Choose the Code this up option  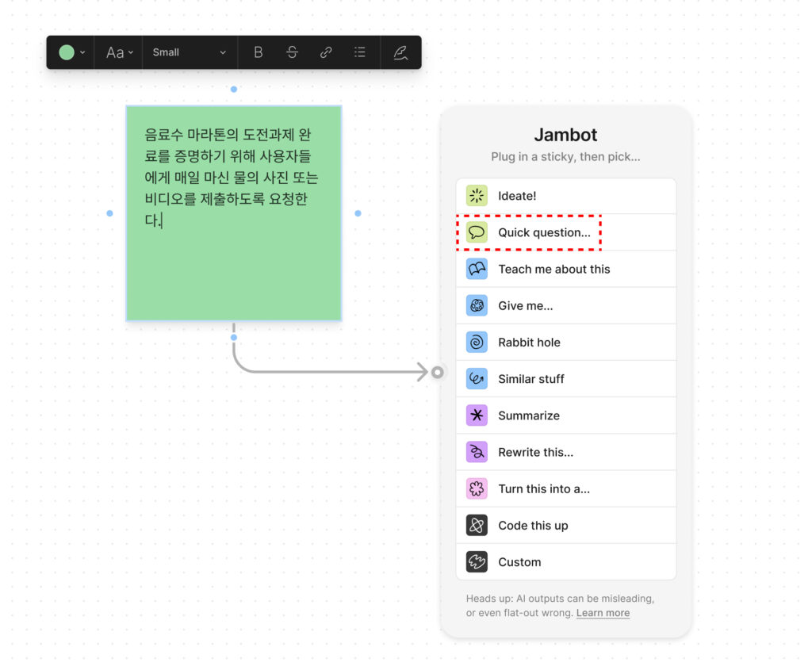pyautogui.click(x=566, y=526)
